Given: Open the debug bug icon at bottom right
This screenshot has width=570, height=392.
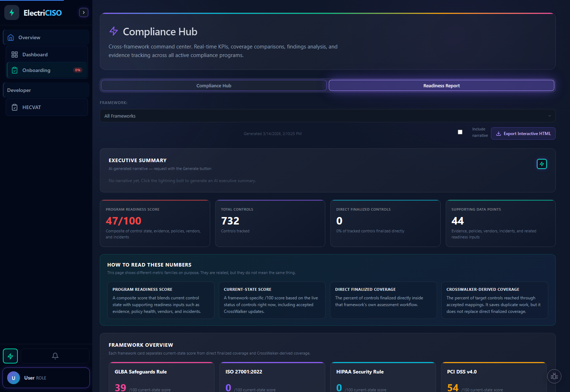Looking at the screenshot, I should [x=554, y=376].
